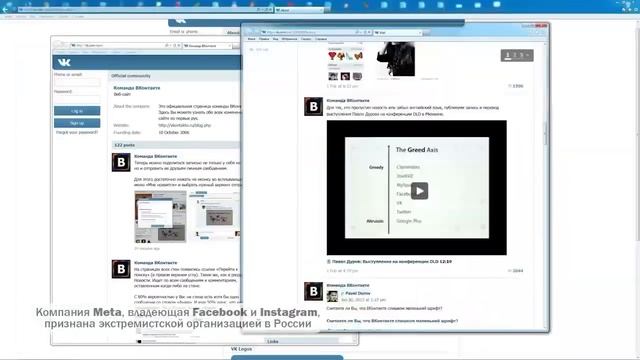640x360 pixels.
Task: Close the front browser window
Action: (541, 26)
